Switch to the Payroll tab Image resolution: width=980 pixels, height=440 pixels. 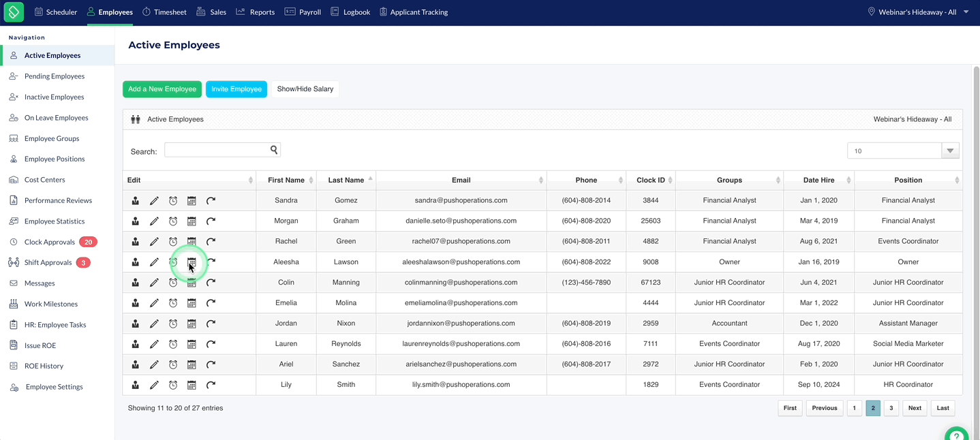coord(303,12)
